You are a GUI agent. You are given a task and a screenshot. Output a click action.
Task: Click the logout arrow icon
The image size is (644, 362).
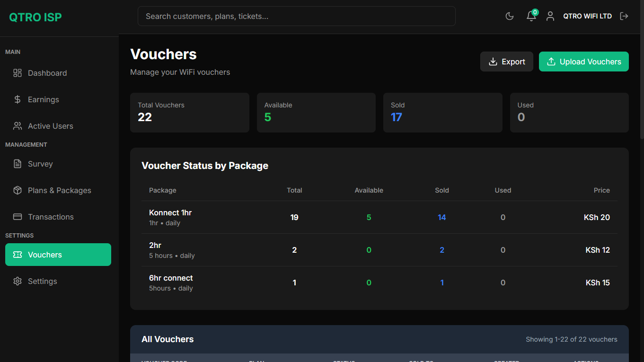(624, 16)
